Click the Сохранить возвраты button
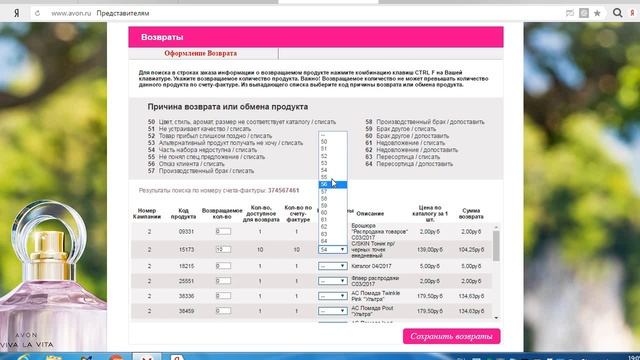This screenshot has height=360, width=640. click(451, 336)
